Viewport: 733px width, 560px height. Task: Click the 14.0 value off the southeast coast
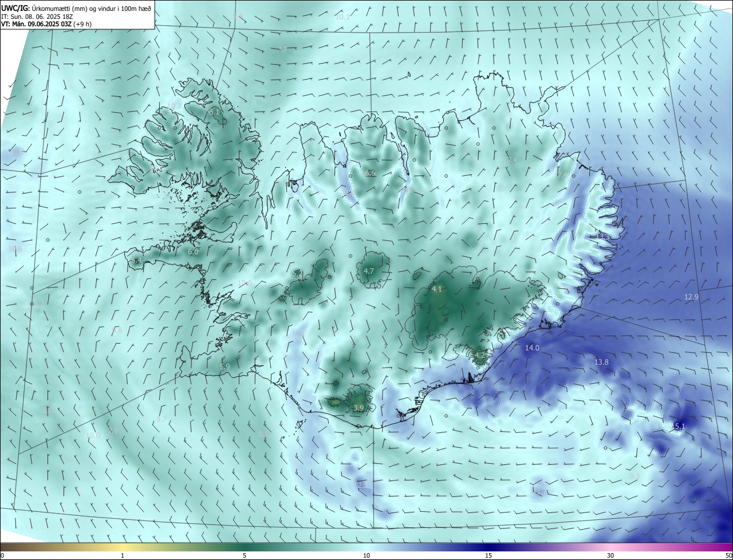tap(532, 348)
